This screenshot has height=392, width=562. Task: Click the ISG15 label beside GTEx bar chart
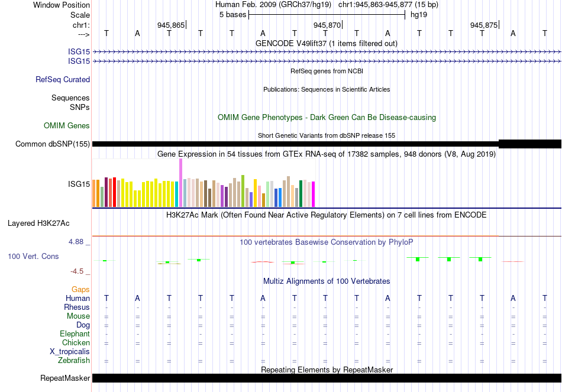(x=79, y=184)
